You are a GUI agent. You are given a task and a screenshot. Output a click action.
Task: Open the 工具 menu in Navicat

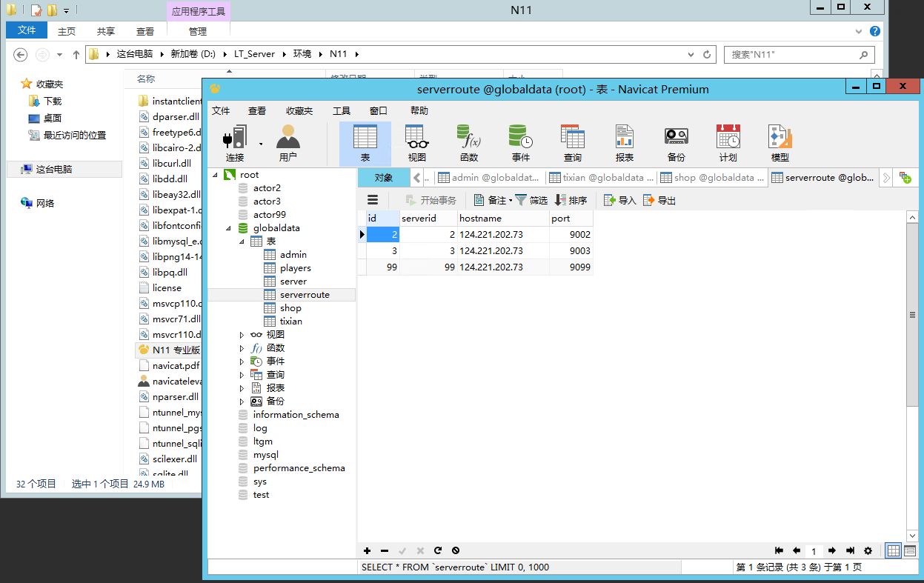click(x=341, y=111)
